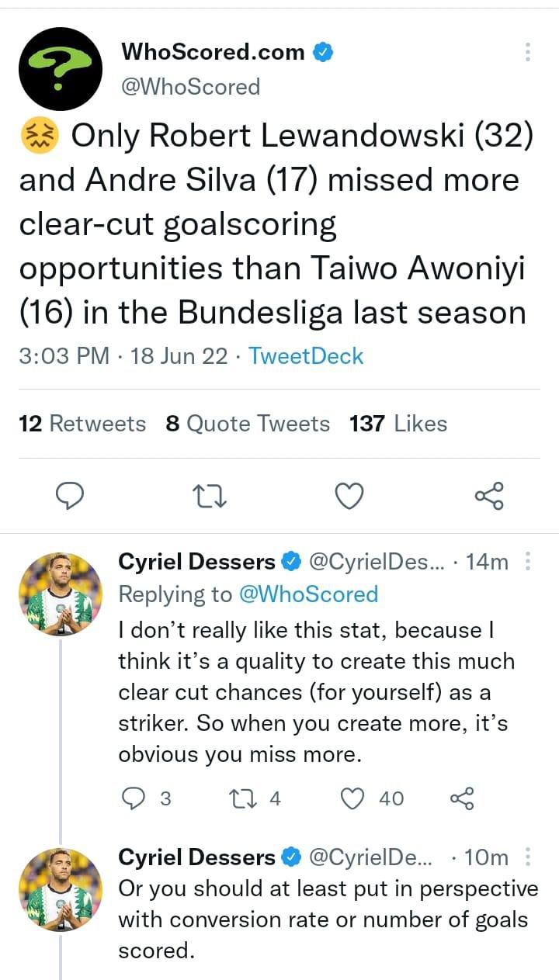View the 12 Retweets list

click(82, 424)
